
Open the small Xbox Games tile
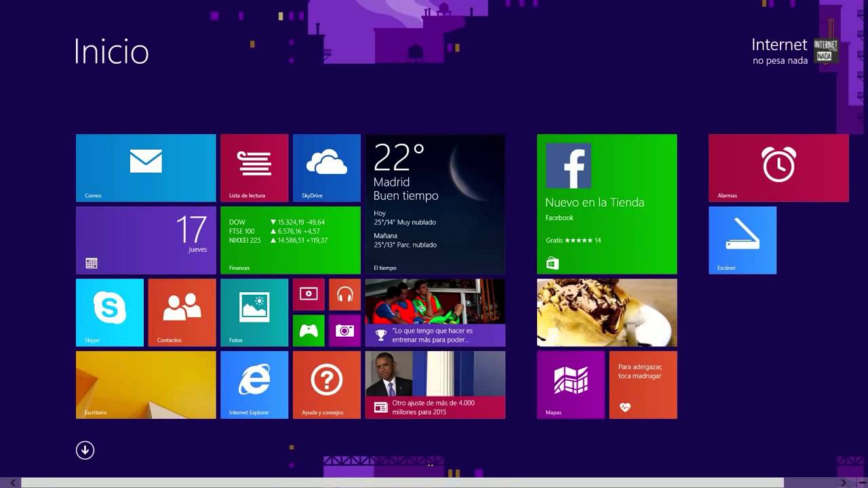[309, 331]
